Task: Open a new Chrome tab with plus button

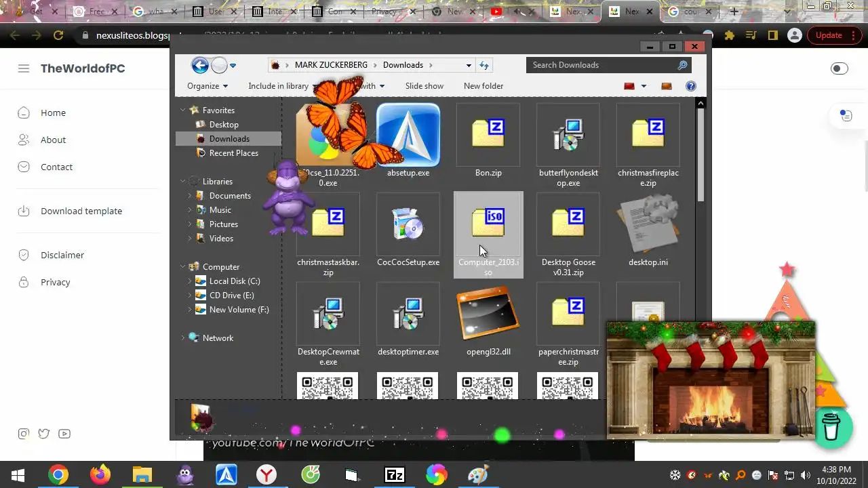Action: (x=734, y=12)
